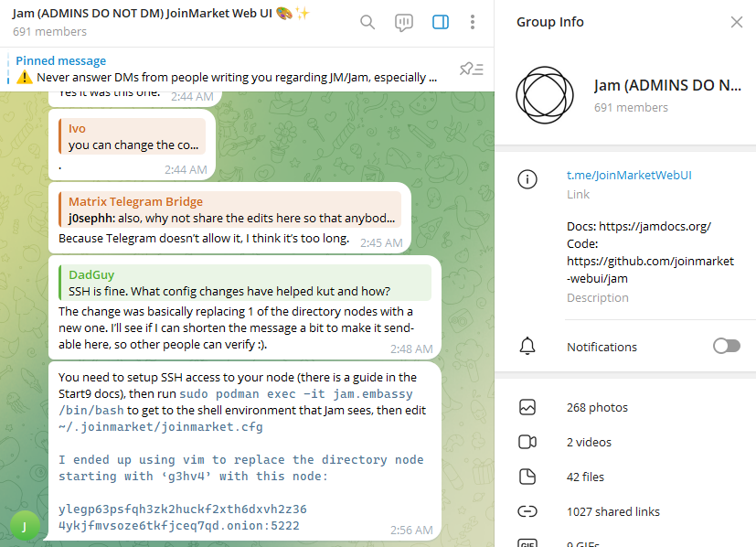Open the Ivo quoted reply
The width and height of the screenshot is (756, 547).
pos(133,136)
